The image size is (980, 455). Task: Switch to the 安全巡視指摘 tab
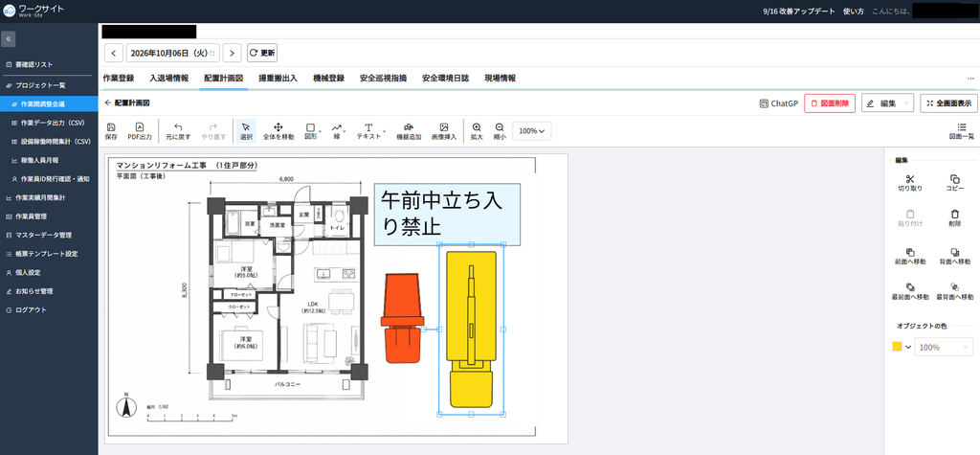pyautogui.click(x=383, y=79)
